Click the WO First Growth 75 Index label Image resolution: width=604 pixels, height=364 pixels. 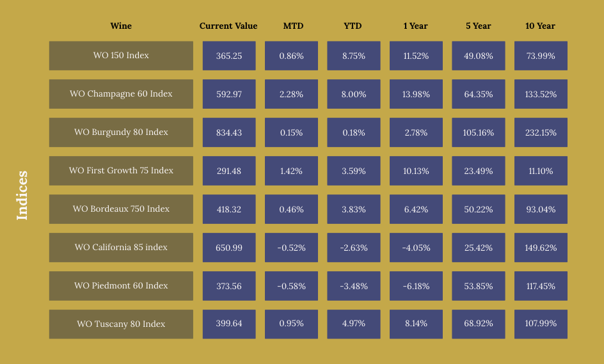tap(121, 171)
